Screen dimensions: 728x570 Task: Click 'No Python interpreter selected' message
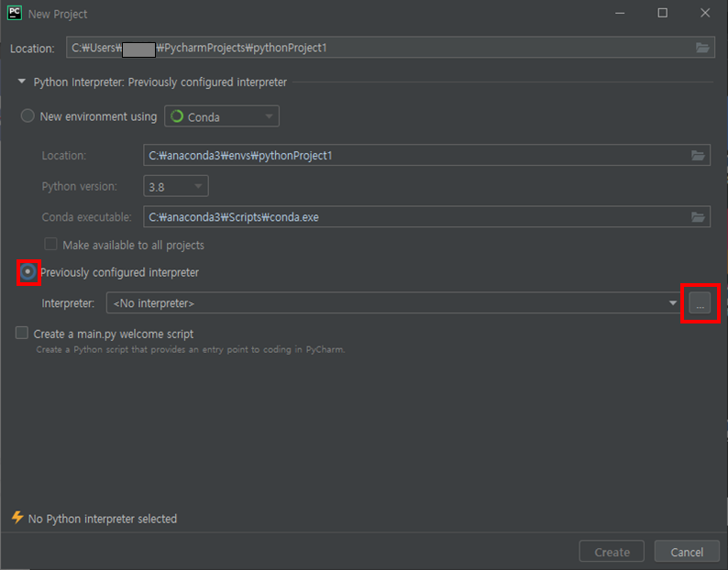point(103,519)
